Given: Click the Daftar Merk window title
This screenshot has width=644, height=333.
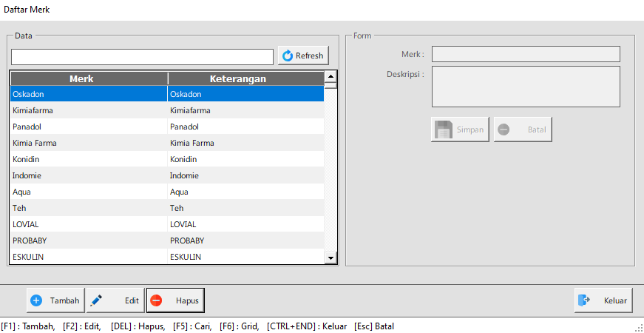Looking at the screenshot, I should coord(27,10).
